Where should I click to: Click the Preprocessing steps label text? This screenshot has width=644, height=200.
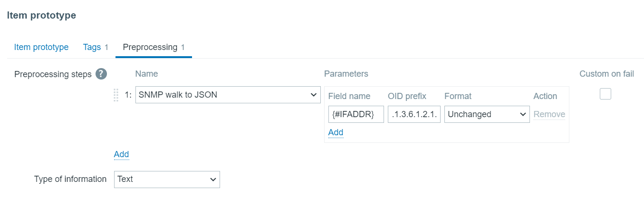[53, 74]
